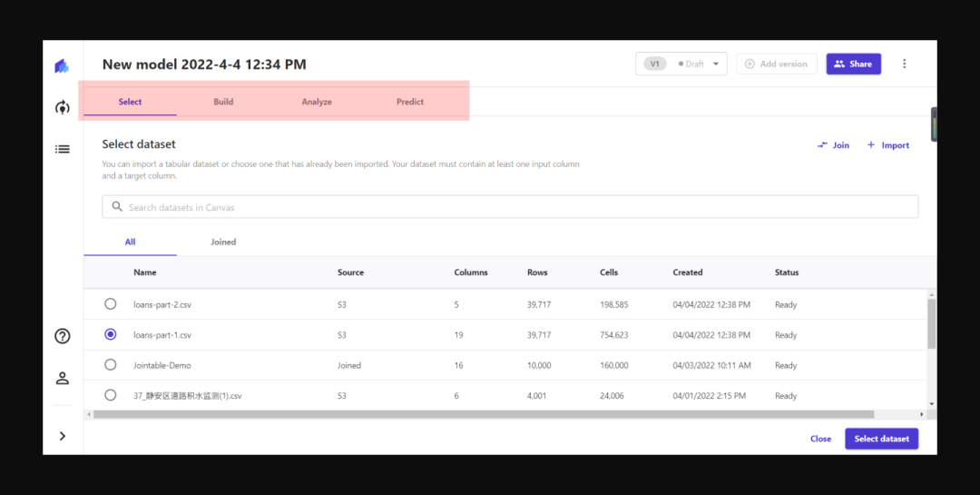The height and width of the screenshot is (495, 980).
Task: Click the Import dataset link
Action: pos(888,145)
